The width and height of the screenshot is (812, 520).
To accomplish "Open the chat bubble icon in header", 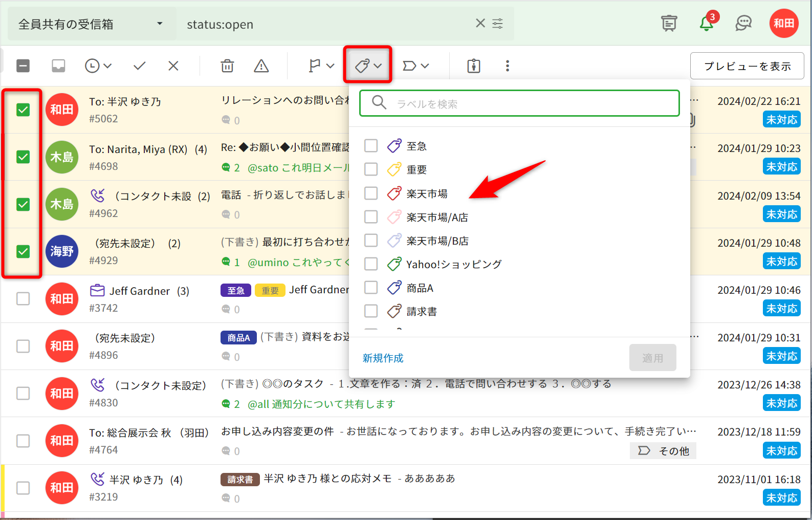I will pos(743,23).
